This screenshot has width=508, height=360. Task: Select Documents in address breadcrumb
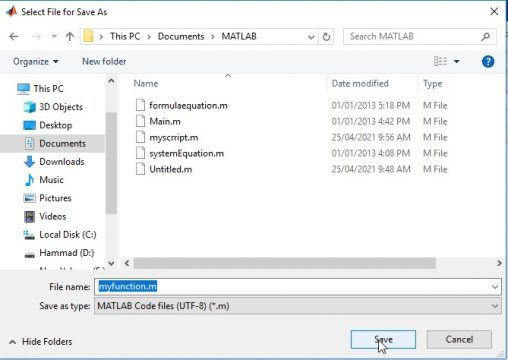point(181,36)
